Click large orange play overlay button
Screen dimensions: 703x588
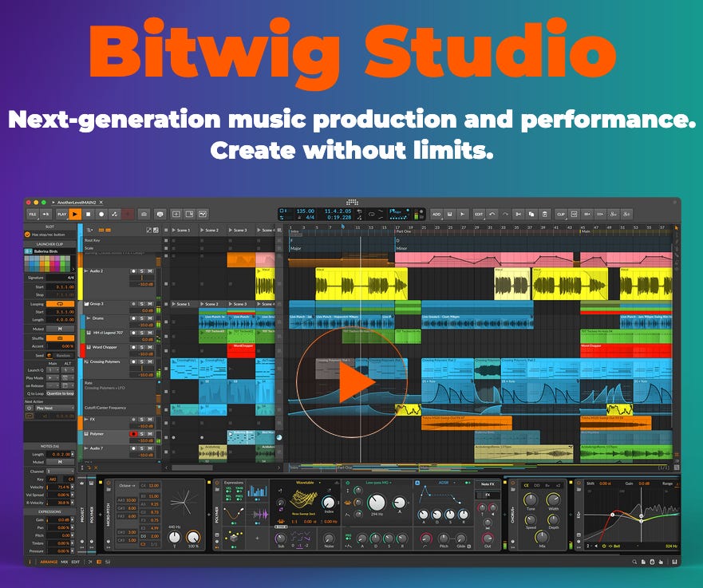(x=352, y=382)
